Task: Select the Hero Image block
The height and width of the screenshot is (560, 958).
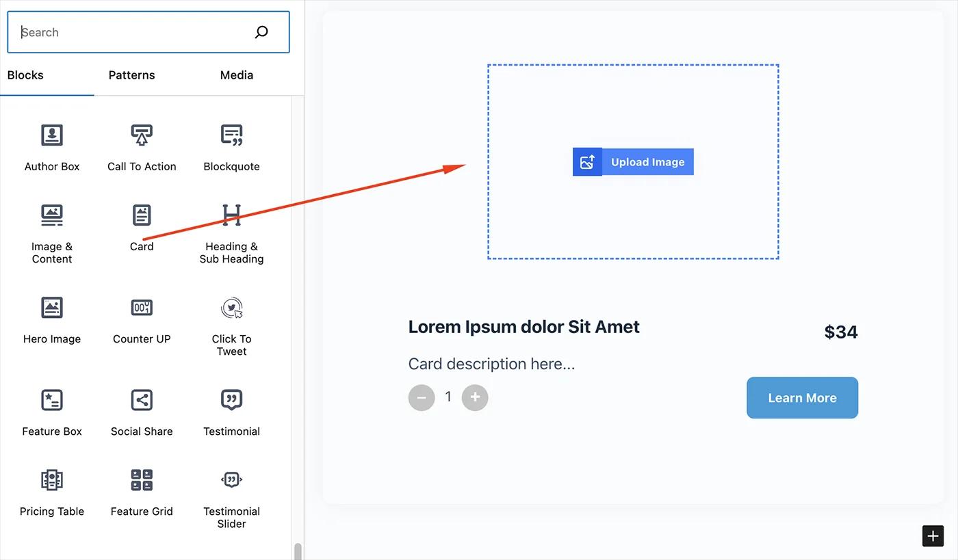Action: click(x=52, y=318)
